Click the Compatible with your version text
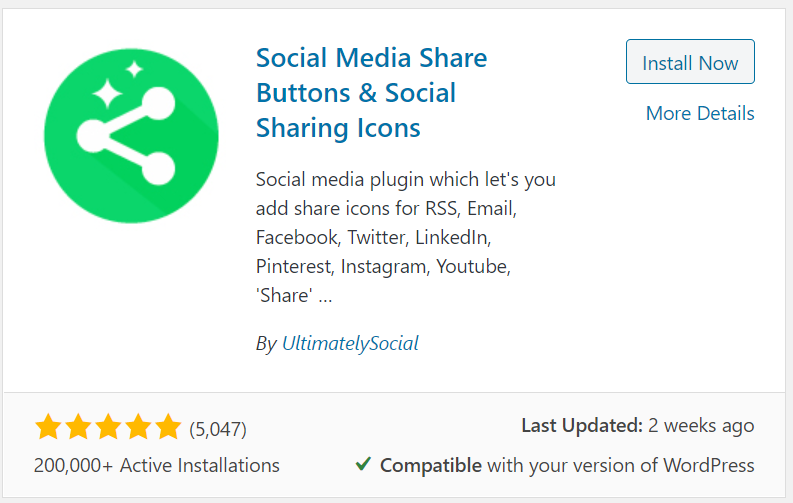 567,465
